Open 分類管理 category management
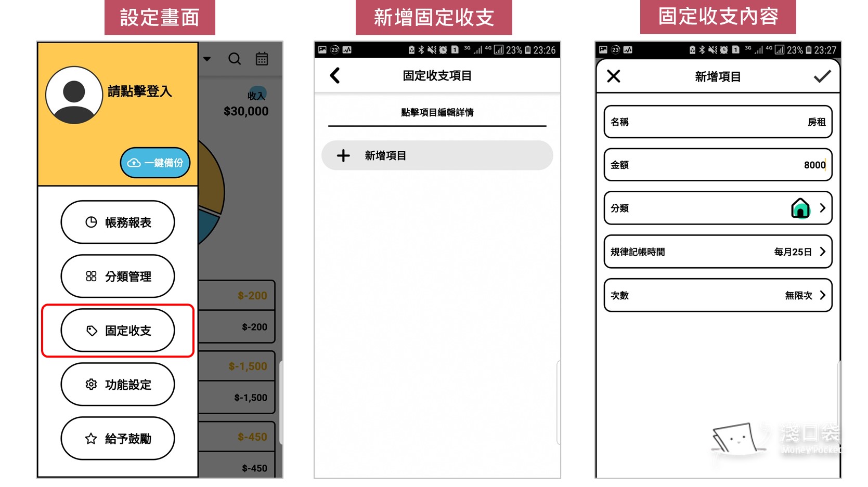868x487 pixels. point(118,276)
